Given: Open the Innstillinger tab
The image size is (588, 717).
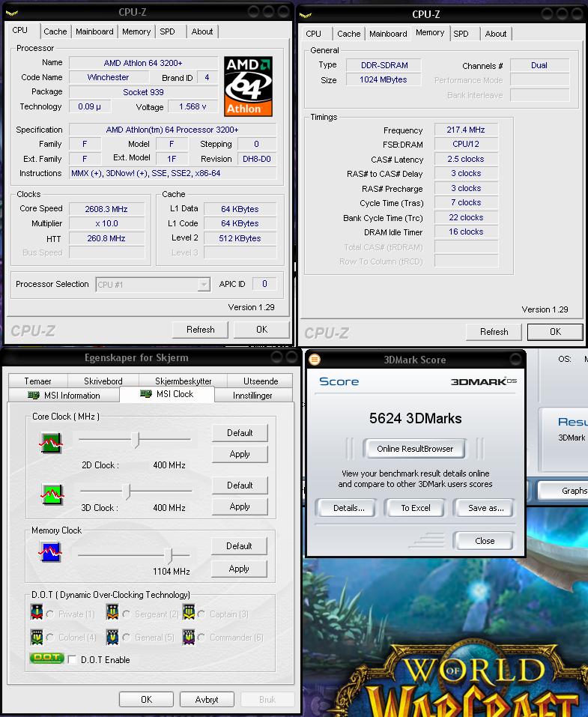Looking at the screenshot, I should tap(252, 395).
